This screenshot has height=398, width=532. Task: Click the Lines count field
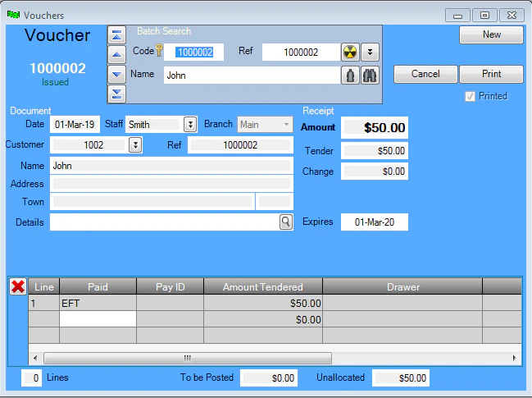[31, 378]
